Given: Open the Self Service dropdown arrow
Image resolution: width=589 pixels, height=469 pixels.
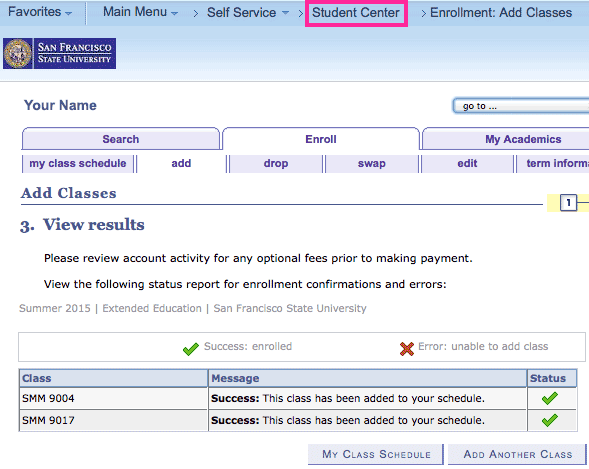Looking at the screenshot, I should point(285,13).
